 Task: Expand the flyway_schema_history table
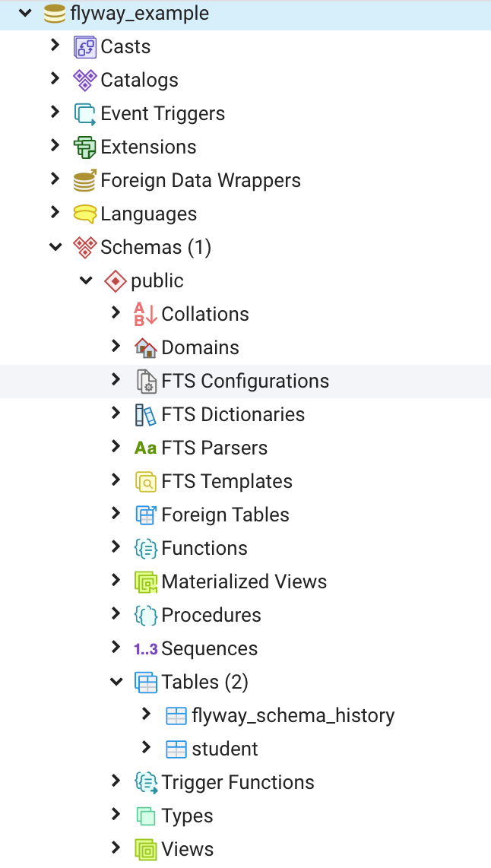(146, 715)
